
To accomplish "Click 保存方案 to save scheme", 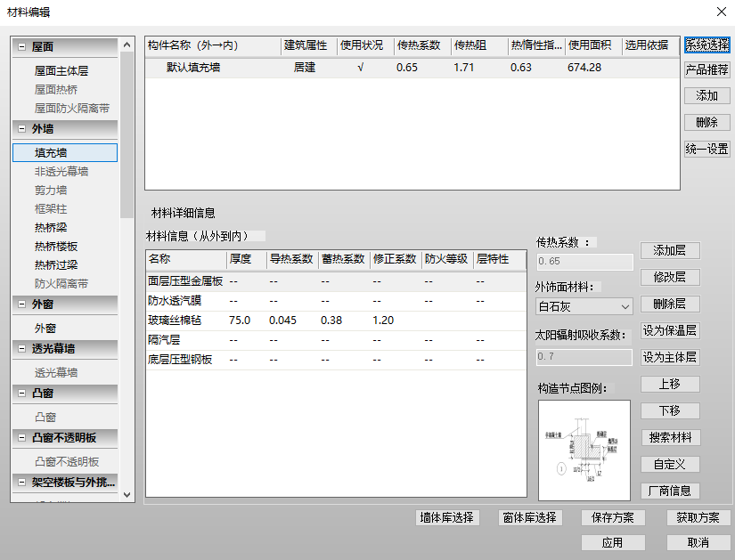I will [613, 517].
